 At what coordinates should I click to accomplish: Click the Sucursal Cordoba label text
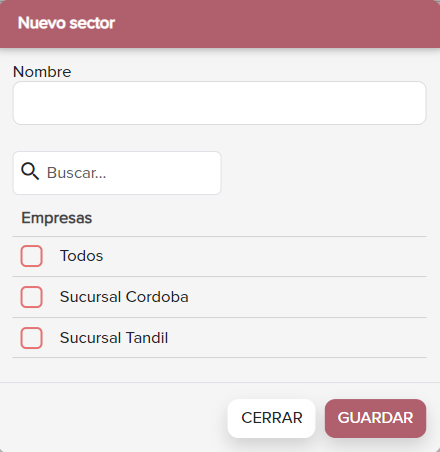[124, 297]
